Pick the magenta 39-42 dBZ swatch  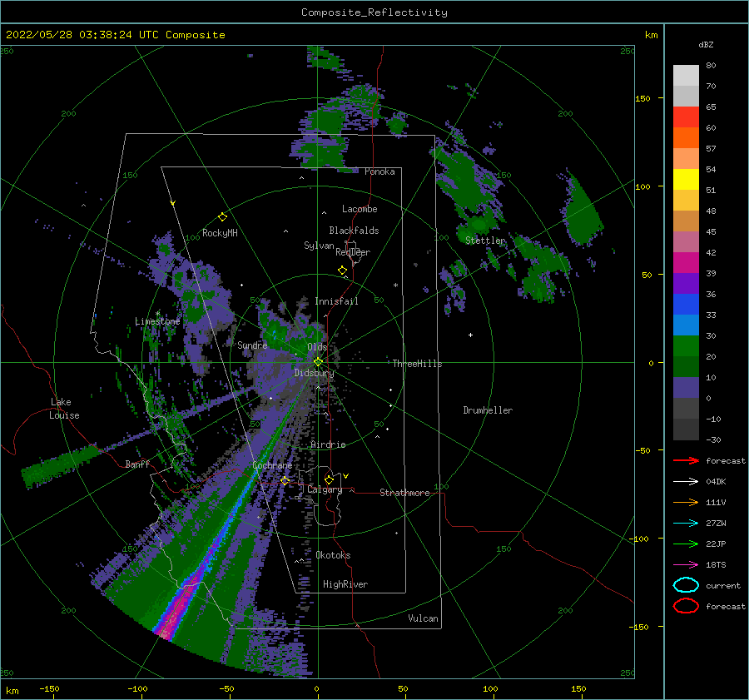point(686,263)
